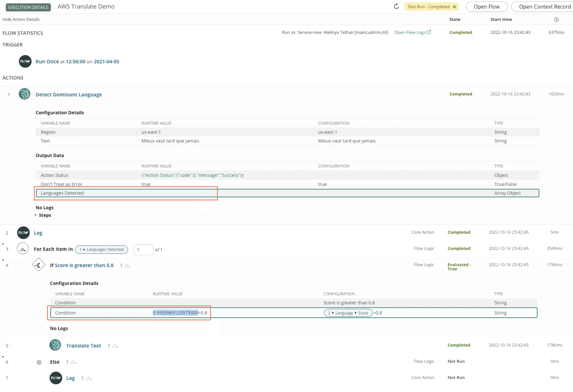Click the For Each iteration number field
The height and width of the screenshot is (392, 573).
click(x=143, y=250)
